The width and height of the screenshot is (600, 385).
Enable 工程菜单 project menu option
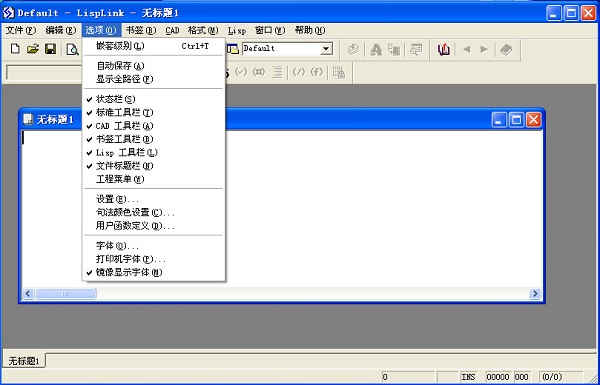(153, 179)
